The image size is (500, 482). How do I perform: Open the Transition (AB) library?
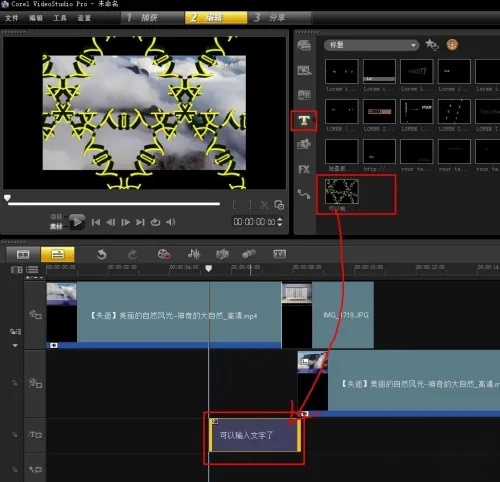tap(304, 95)
